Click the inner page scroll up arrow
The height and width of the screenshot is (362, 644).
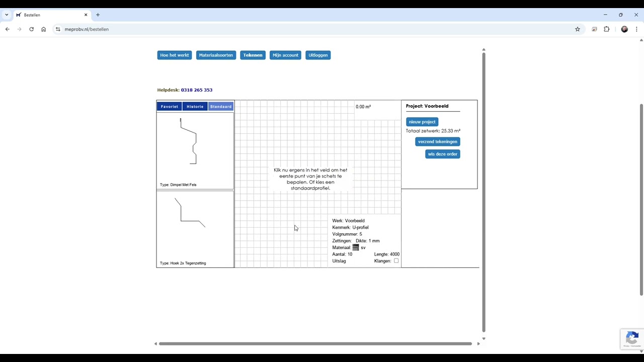[484, 50]
